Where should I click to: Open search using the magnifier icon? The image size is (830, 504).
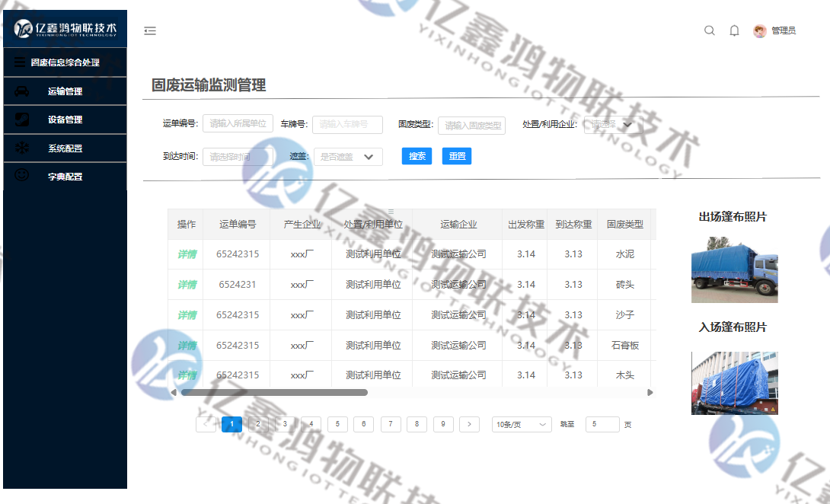[709, 30]
